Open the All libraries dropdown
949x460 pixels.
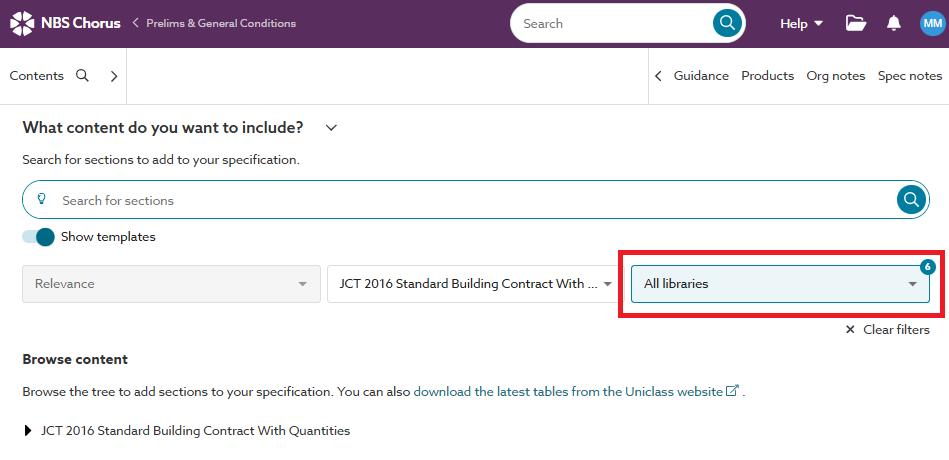pyautogui.click(x=780, y=284)
